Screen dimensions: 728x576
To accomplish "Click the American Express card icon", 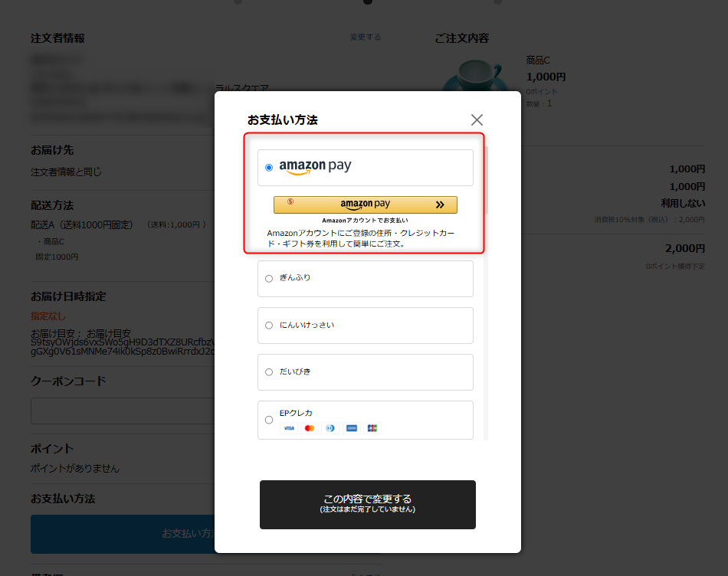I will coord(352,428).
